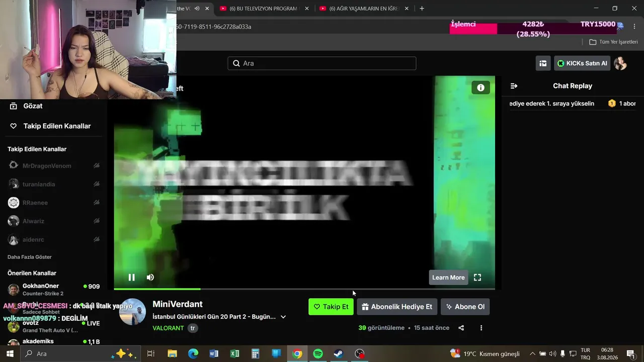Open akademiks recommended channel

click(38, 341)
